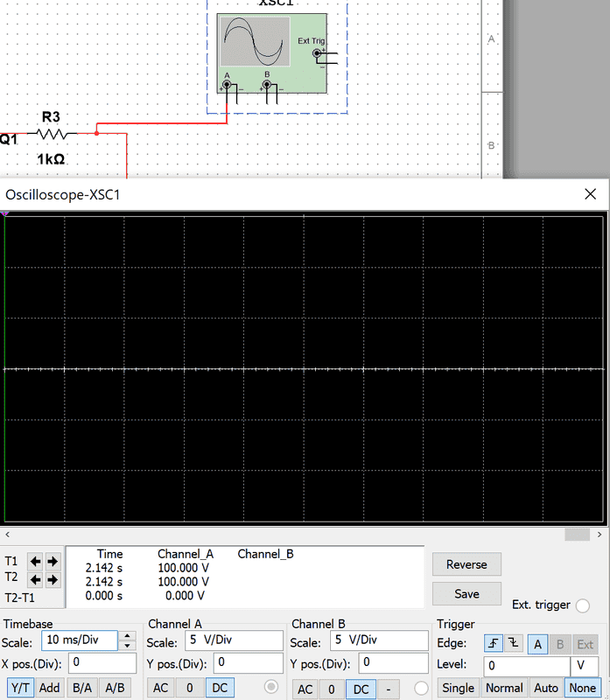
Task: Click the Save button
Action: [466, 593]
